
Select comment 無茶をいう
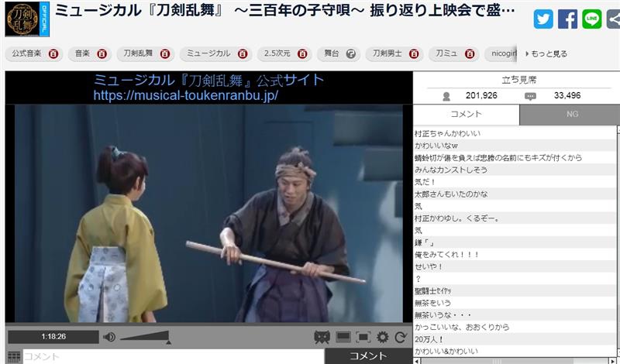[432, 303]
